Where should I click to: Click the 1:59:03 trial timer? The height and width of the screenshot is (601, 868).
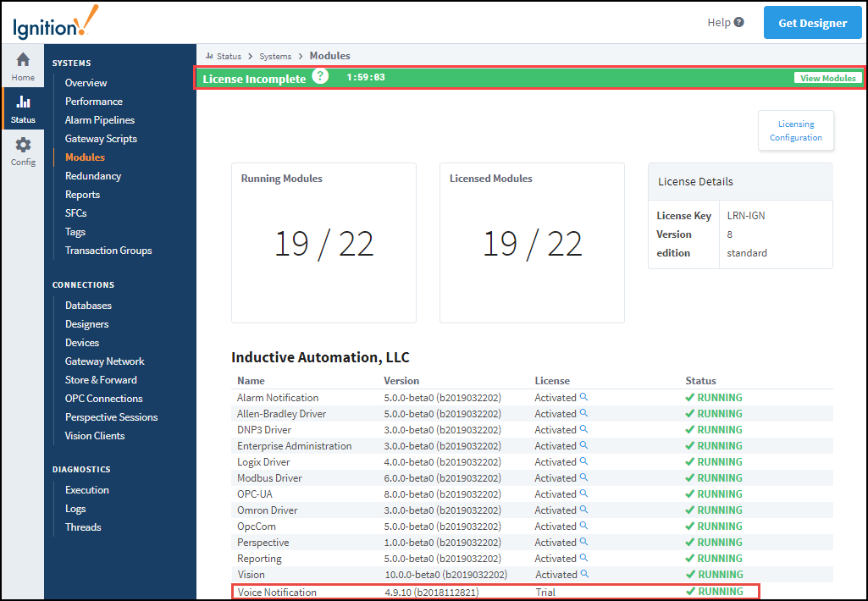tap(366, 78)
